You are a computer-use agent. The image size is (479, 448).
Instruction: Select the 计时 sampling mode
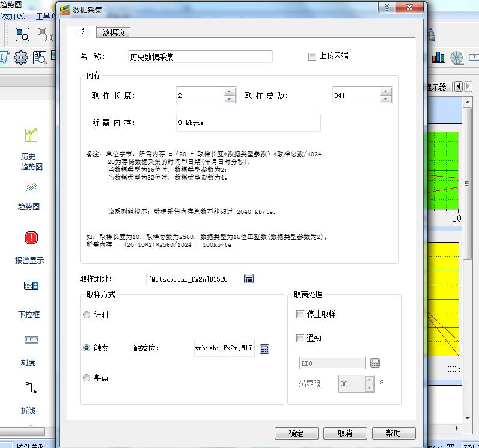click(87, 315)
